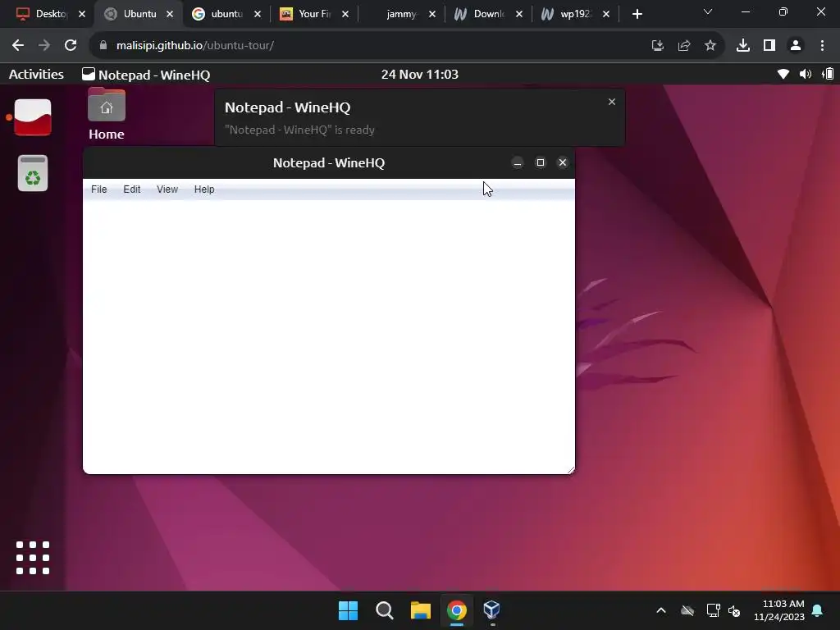Open Chrome profile icon
840x630 pixels.
[x=796, y=46]
